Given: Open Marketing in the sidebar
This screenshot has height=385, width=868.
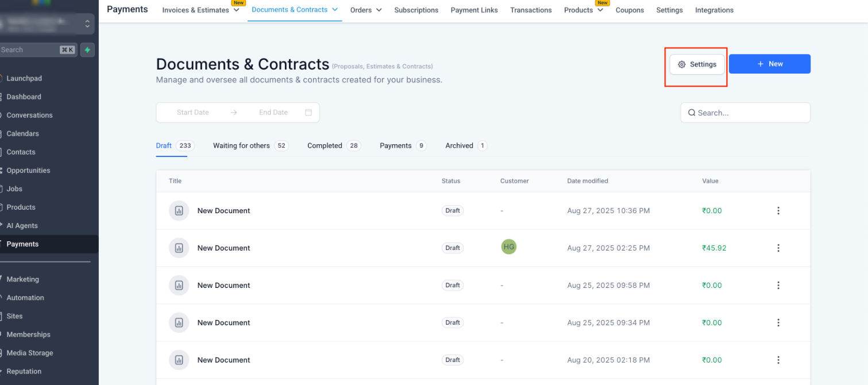Looking at the screenshot, I should click(22, 280).
